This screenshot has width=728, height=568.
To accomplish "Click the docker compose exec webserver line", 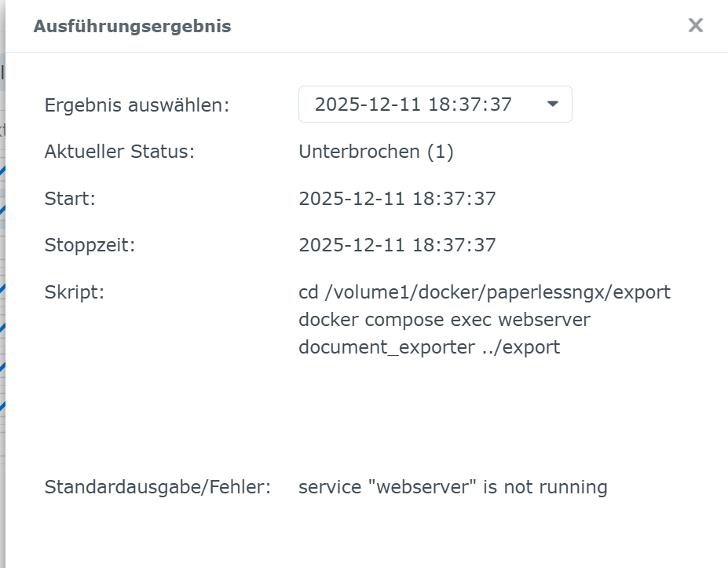I will (444, 320).
